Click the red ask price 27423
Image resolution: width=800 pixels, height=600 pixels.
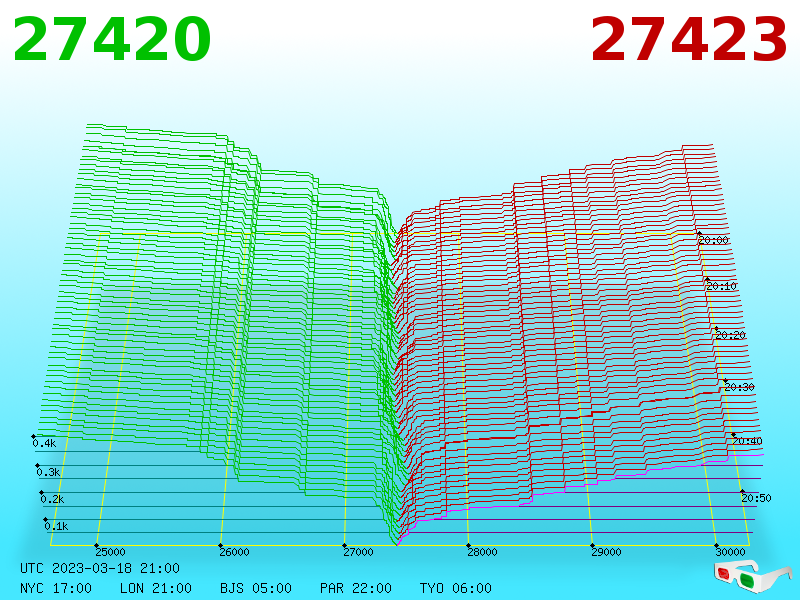[x=689, y=39]
